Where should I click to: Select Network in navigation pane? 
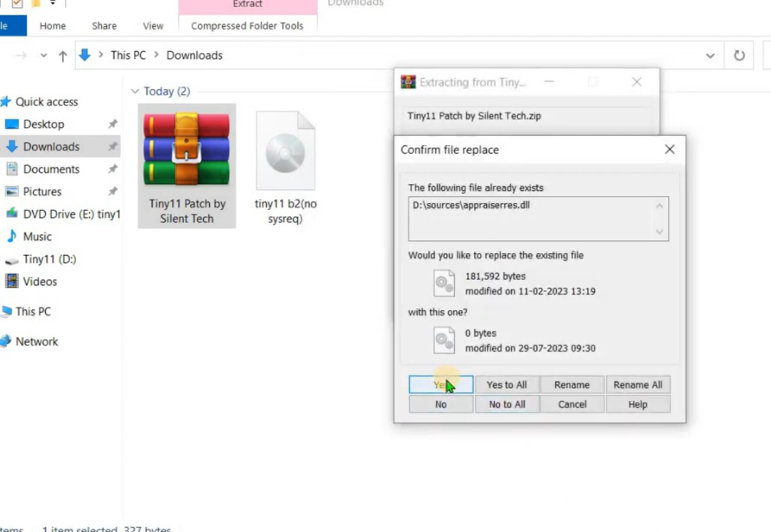coord(37,342)
